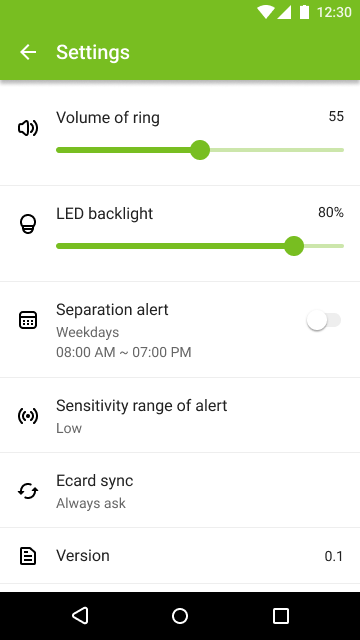Click the speaker icon beside Volume of ring
This screenshot has height=640, width=360.
(28, 128)
